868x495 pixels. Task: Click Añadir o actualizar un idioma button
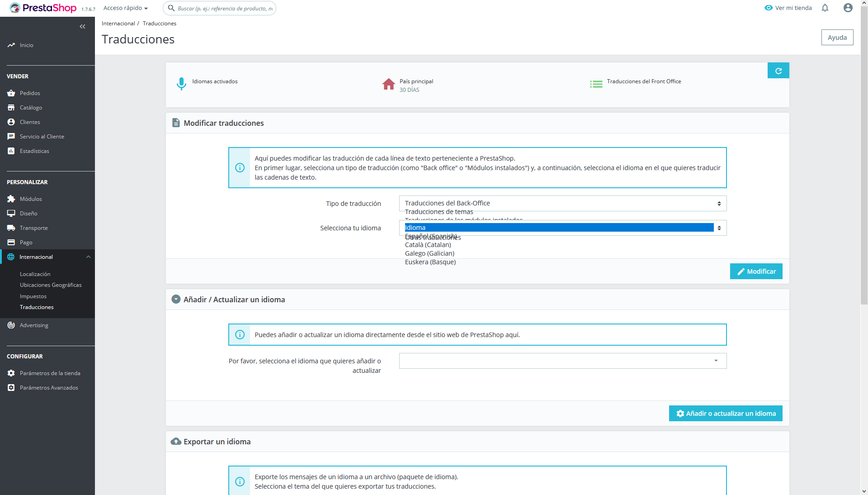pos(725,414)
